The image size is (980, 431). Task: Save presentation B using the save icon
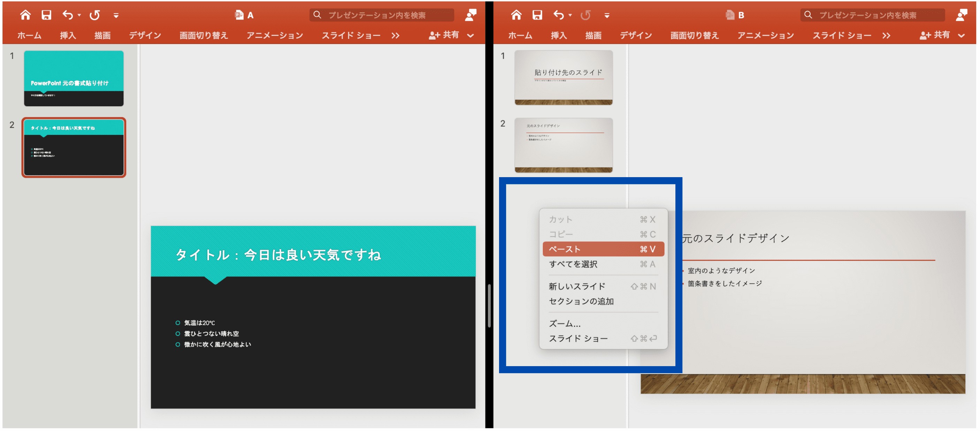click(x=537, y=14)
